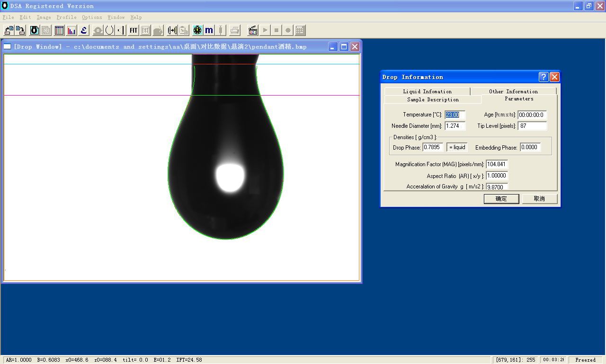
Task: Open the Options menu
Action: pyautogui.click(x=92, y=18)
